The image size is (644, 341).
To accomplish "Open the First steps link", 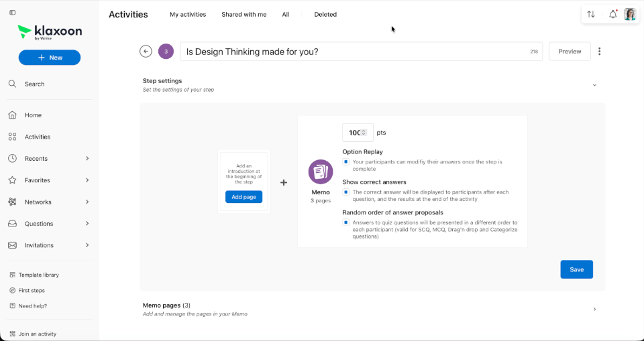I will (x=32, y=291).
